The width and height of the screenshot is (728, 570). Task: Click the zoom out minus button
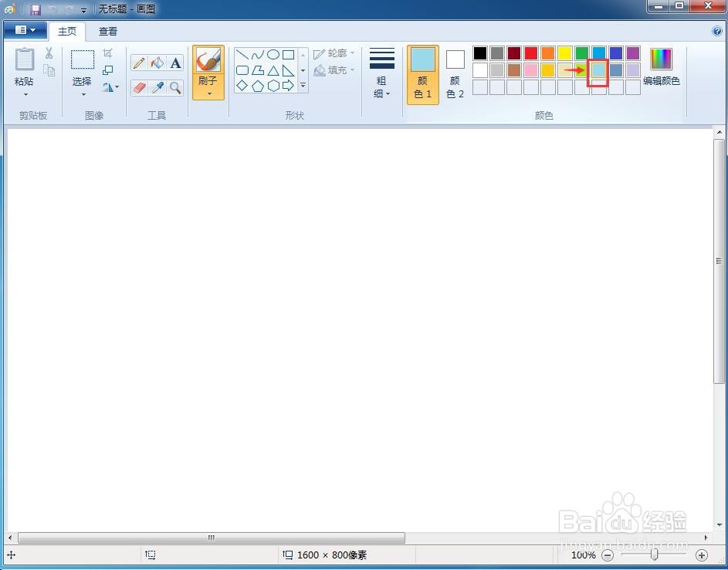click(x=608, y=555)
